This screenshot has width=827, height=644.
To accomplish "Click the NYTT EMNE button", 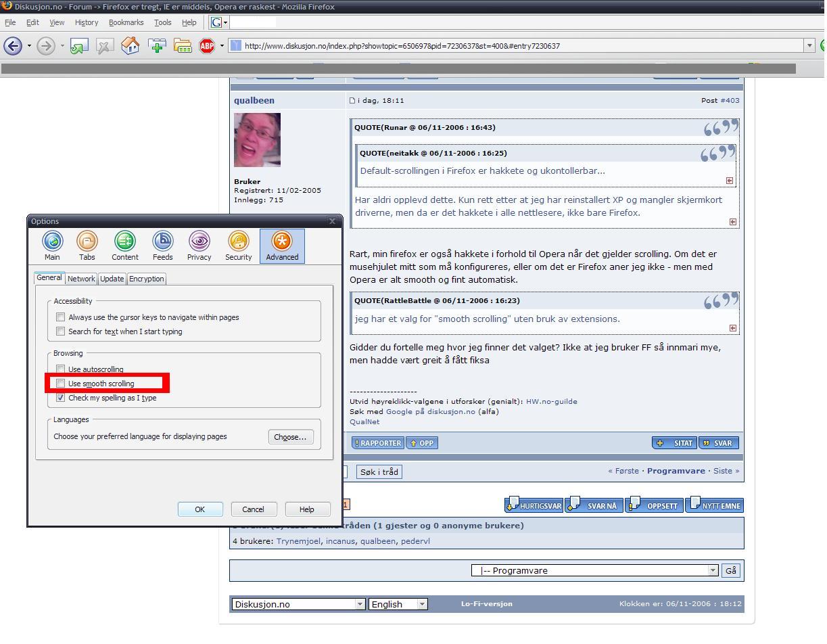I will click(x=714, y=505).
